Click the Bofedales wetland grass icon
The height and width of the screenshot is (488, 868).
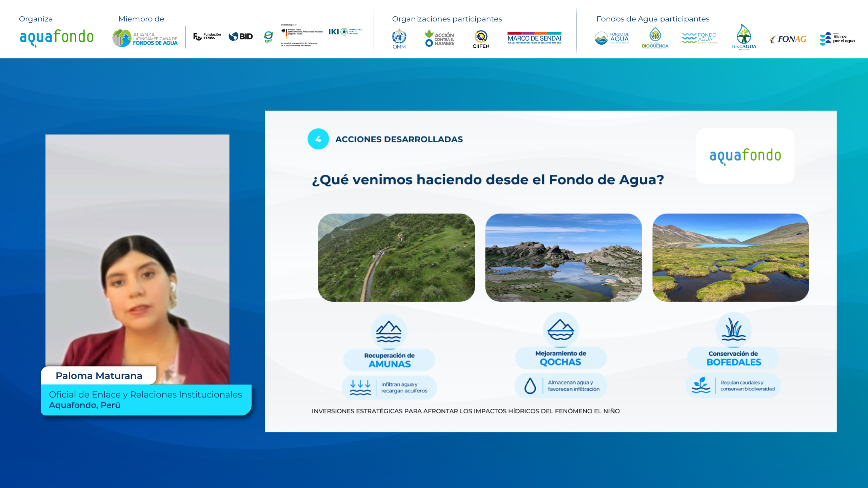(x=733, y=330)
